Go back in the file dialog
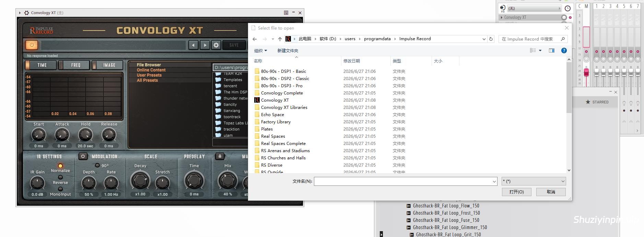 [x=255, y=39]
